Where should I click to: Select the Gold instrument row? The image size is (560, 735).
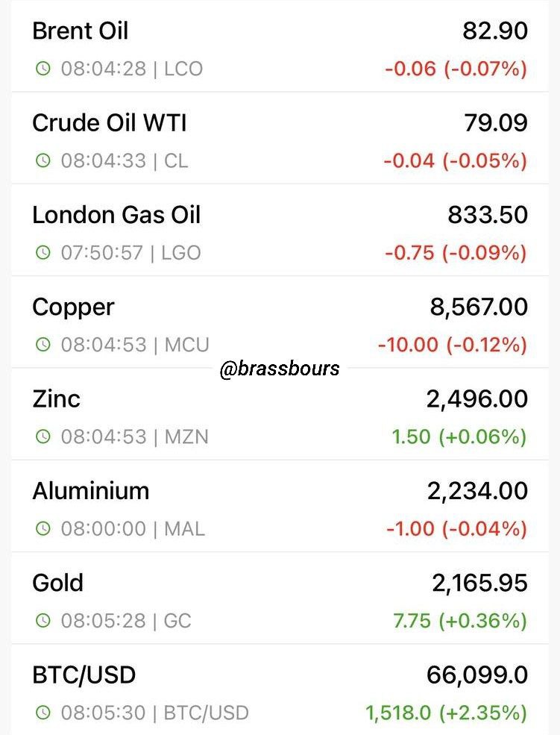280,598
